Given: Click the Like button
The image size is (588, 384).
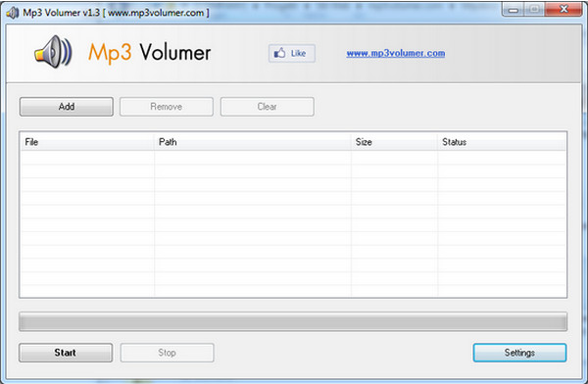Looking at the screenshot, I should (292, 53).
